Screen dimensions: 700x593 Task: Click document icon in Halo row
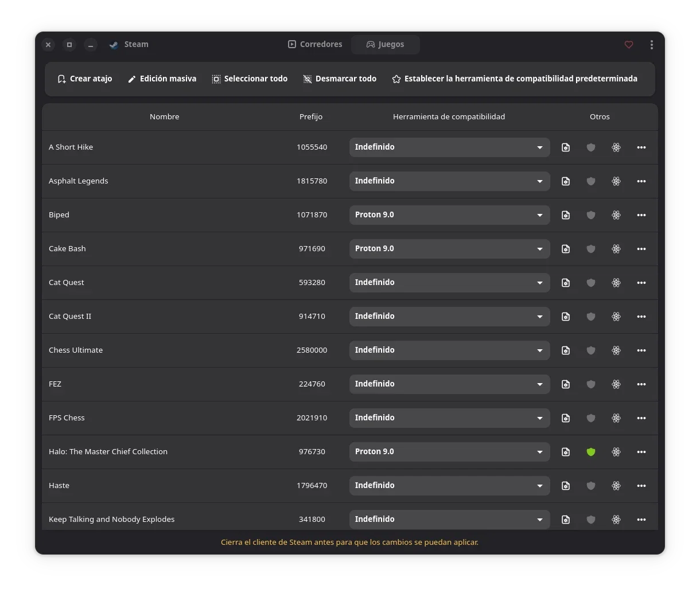(x=566, y=452)
